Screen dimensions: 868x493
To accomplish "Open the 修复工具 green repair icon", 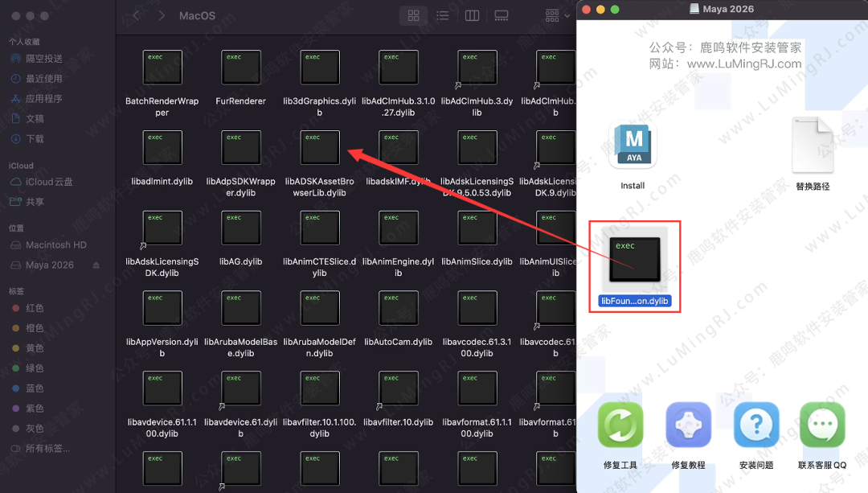I will 620,425.
